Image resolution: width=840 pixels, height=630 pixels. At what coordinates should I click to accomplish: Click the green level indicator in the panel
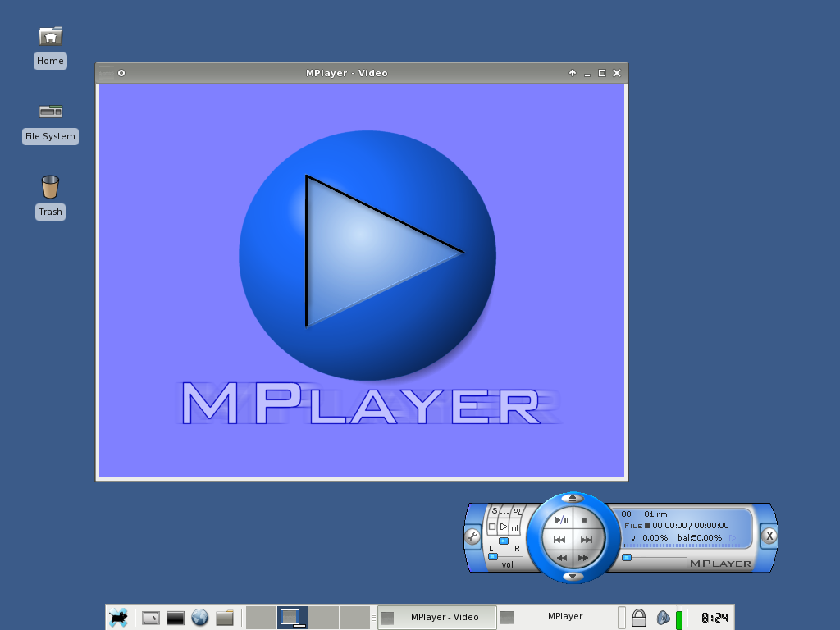click(x=679, y=619)
